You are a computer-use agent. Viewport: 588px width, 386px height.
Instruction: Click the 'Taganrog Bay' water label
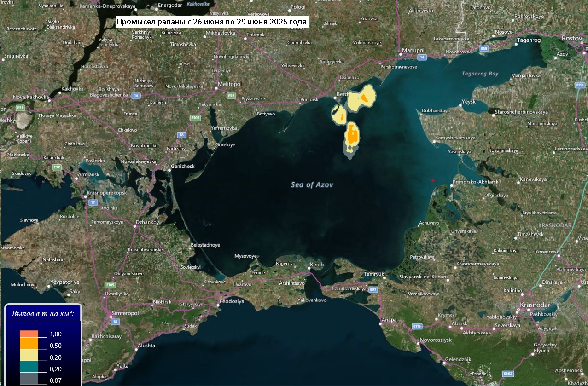[x=480, y=74]
